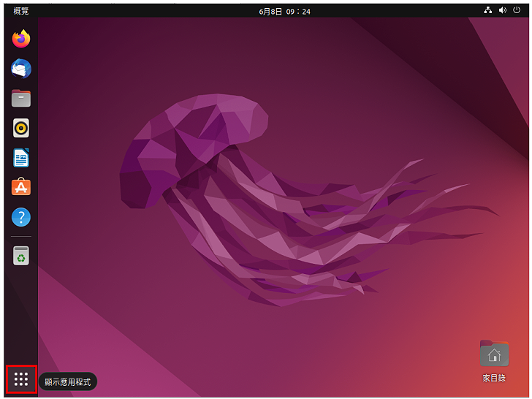The image size is (532, 399).
Task: Open the Trash in the dock
Action: pos(21,256)
